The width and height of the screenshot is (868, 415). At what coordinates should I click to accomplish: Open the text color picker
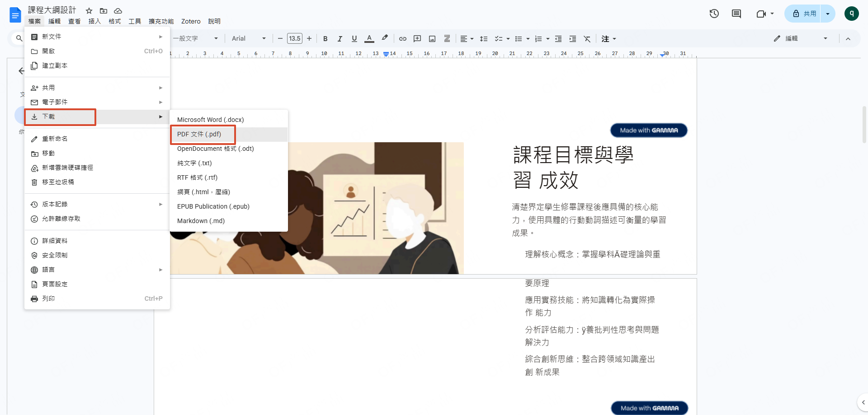[369, 38]
